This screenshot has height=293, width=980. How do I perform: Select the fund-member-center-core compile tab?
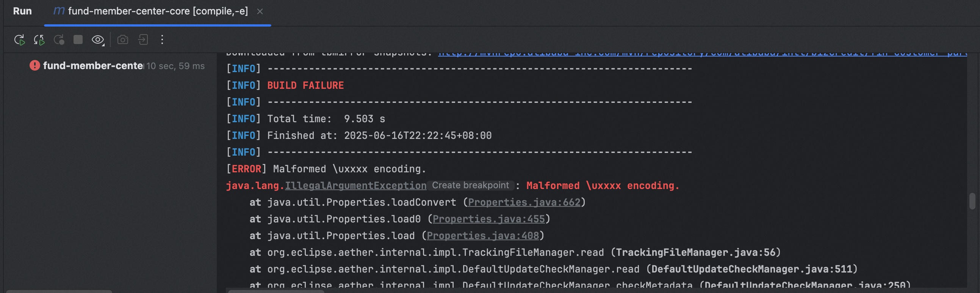(158, 11)
